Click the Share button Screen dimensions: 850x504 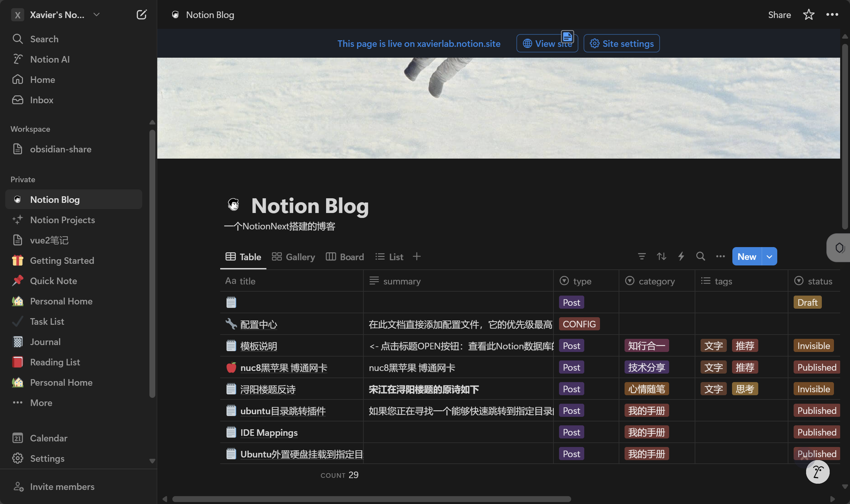coord(779,15)
